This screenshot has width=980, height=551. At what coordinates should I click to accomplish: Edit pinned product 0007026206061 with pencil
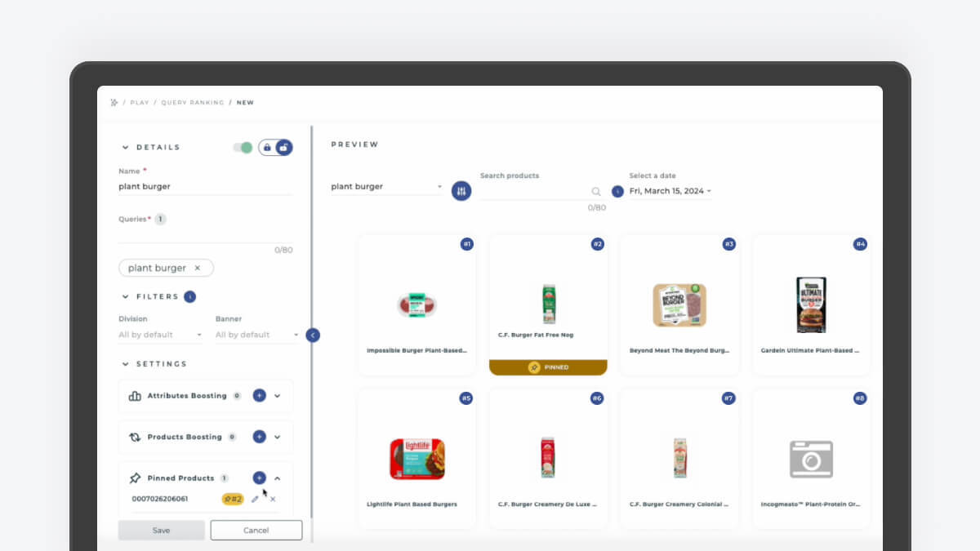click(x=255, y=499)
